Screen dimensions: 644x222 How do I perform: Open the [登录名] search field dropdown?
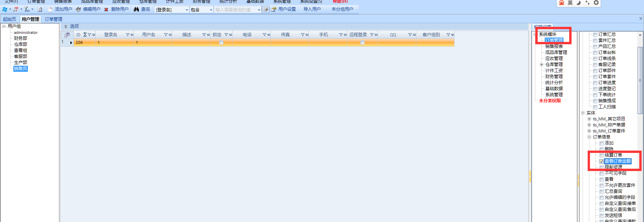(x=187, y=10)
